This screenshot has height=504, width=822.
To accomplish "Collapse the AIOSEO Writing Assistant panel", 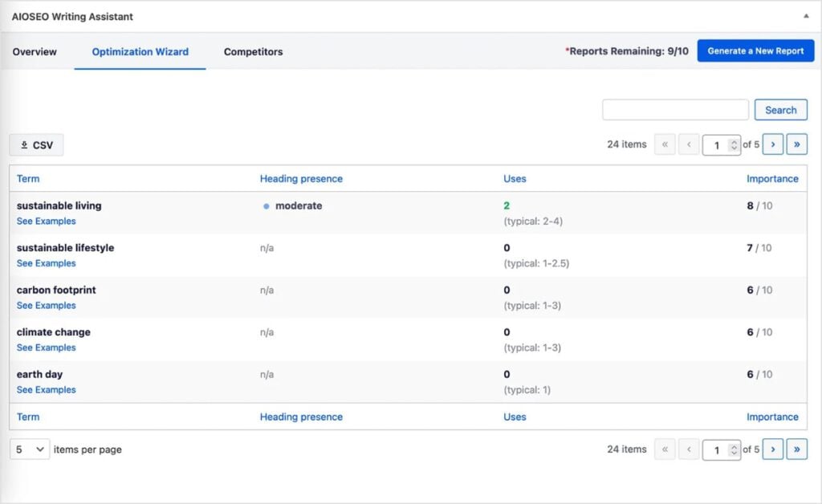I will pyautogui.click(x=807, y=15).
